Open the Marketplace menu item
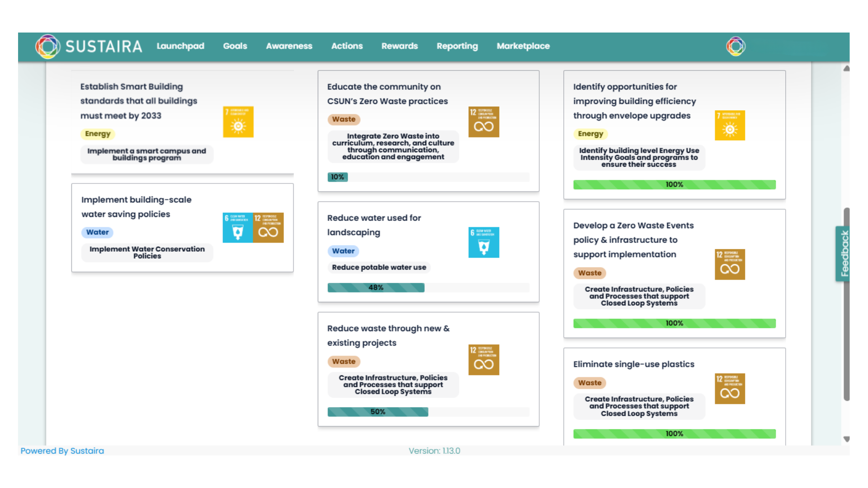The width and height of the screenshot is (868, 488). (x=523, y=46)
